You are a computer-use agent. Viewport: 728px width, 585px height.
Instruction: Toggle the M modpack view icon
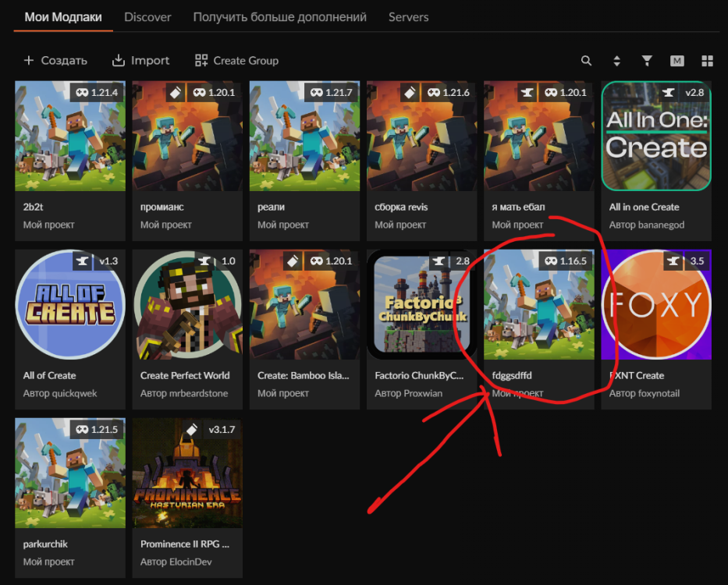click(x=677, y=61)
